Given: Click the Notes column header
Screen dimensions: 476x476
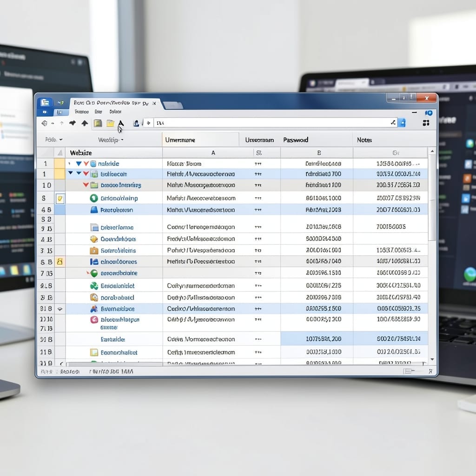Looking at the screenshot, I should 364,139.
